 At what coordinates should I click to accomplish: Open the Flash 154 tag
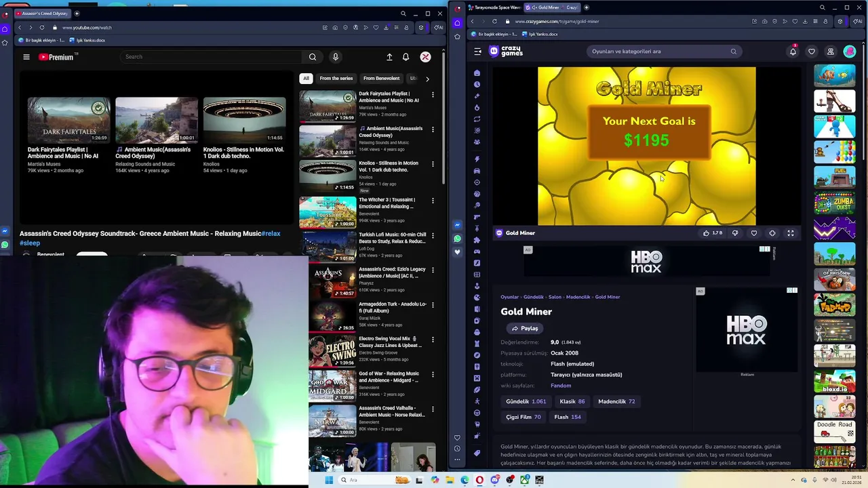point(568,417)
